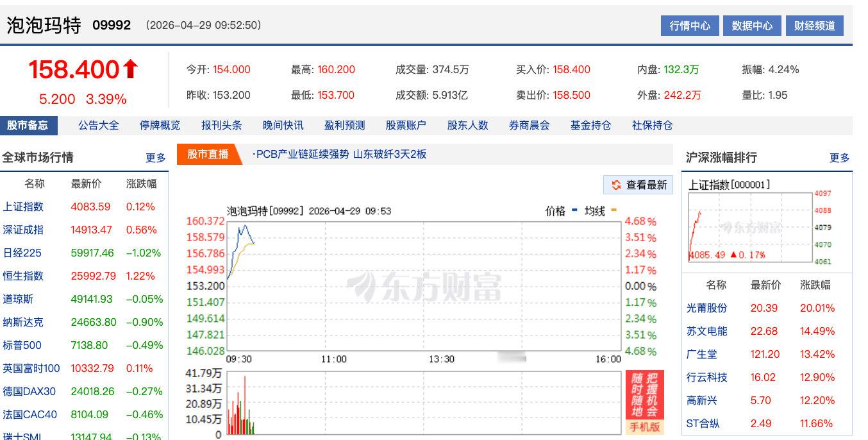Open the 法国CAC40 index link
This screenshot has height=440, width=868.
pyautogui.click(x=30, y=414)
